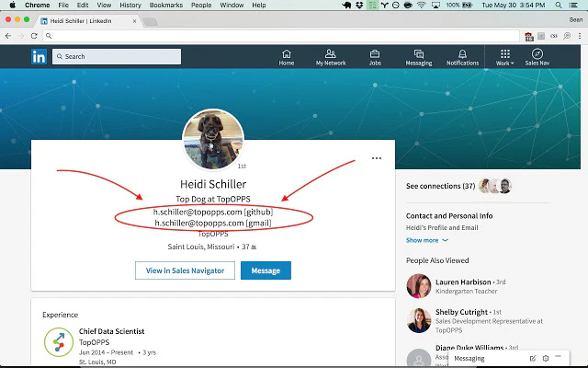Screen dimensions: 588x368
Task: Open Shelby Cutright's profile
Action: 461,312
